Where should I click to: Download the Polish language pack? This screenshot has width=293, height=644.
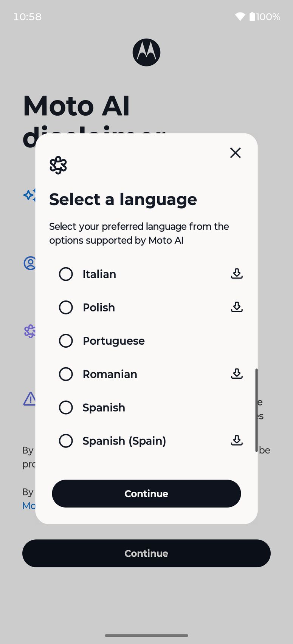coord(237,307)
